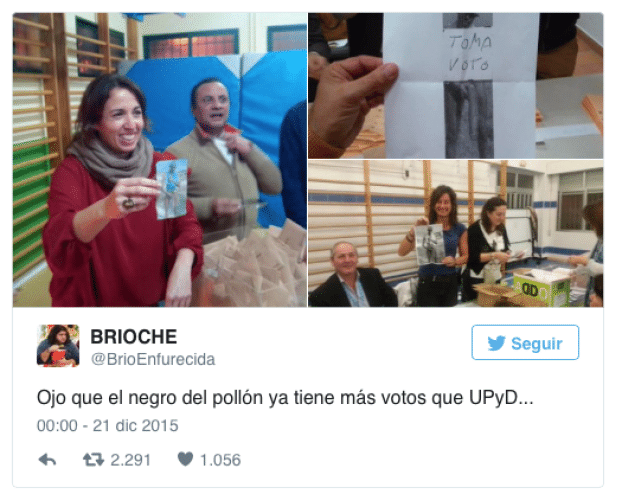Click the retweet arrows icon
This screenshot has height=494, width=622.
pos(94,460)
